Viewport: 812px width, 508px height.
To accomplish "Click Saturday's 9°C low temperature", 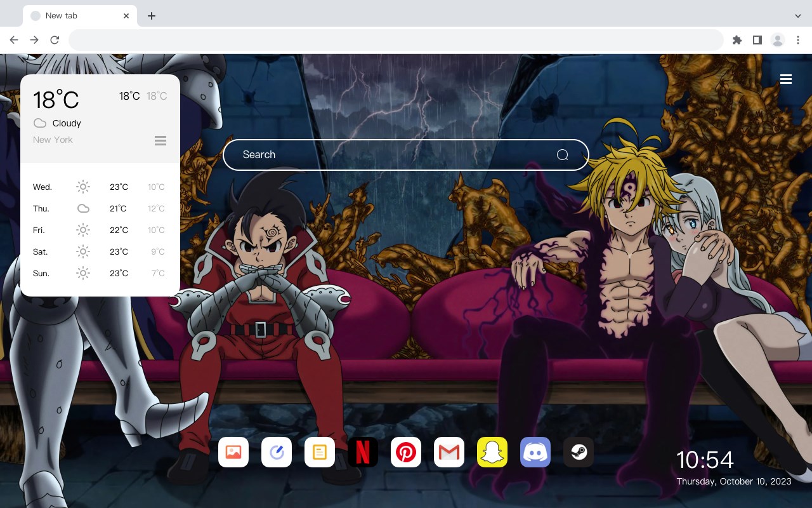I will [158, 251].
